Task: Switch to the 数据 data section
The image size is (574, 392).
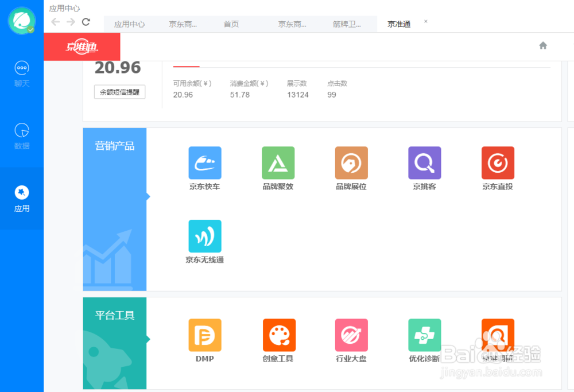Action: (22, 136)
